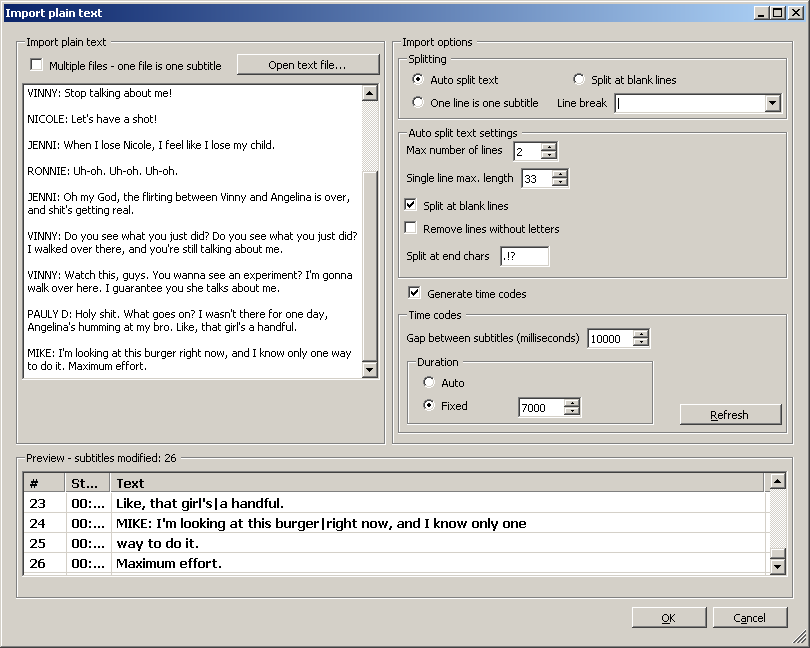This screenshot has width=810, height=648.
Task: Open the Line break dropdown
Action: (x=773, y=102)
